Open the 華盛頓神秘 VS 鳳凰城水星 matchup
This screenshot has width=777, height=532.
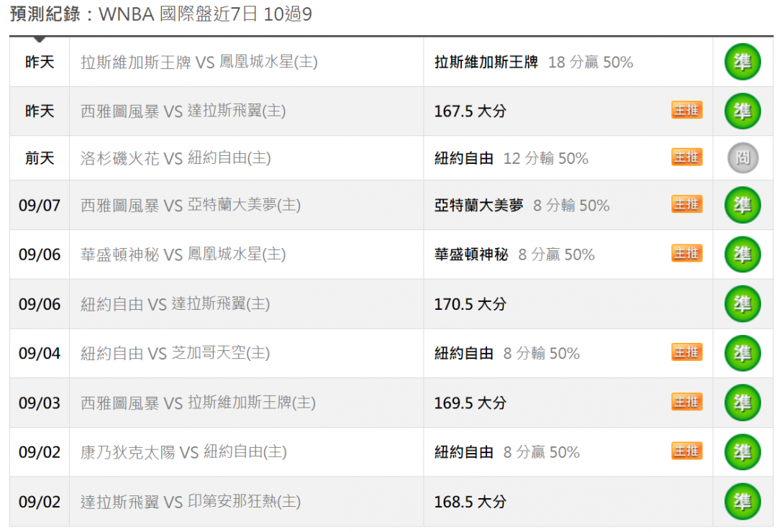(183, 254)
